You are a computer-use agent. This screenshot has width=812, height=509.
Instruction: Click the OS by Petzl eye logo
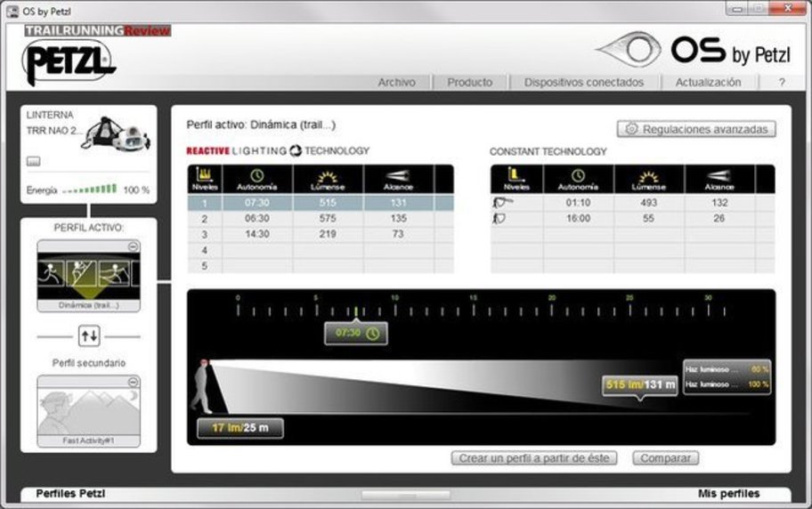click(x=629, y=50)
